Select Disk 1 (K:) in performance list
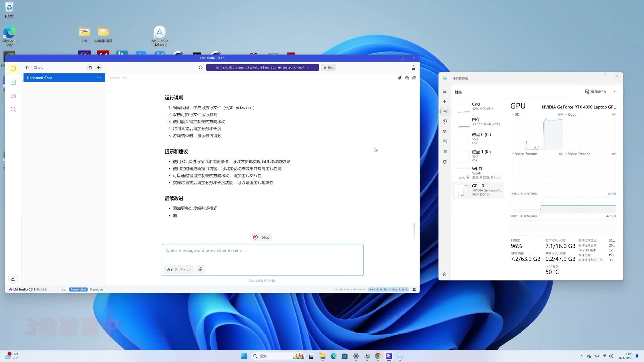Image resolution: width=644 pixels, height=362 pixels. click(x=478, y=156)
